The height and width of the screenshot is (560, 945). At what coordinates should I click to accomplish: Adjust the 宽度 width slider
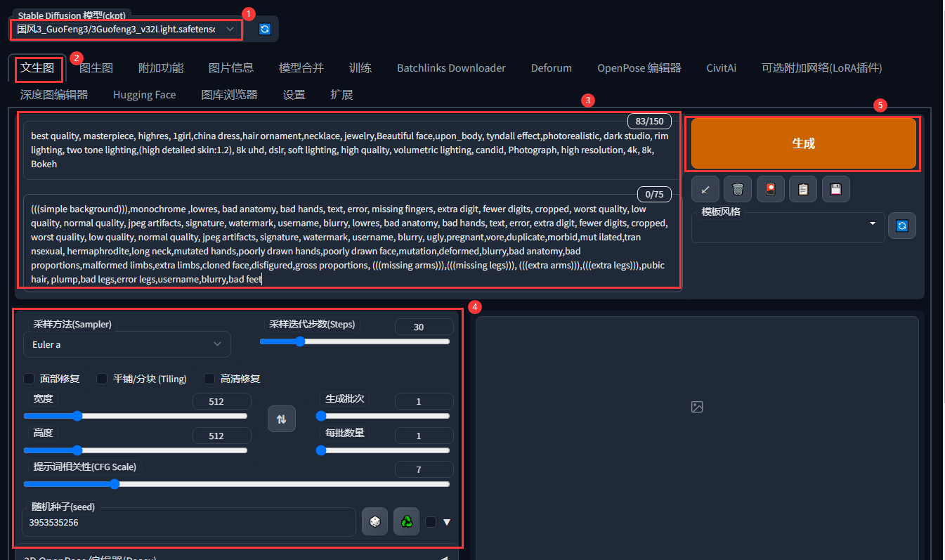(x=136, y=416)
